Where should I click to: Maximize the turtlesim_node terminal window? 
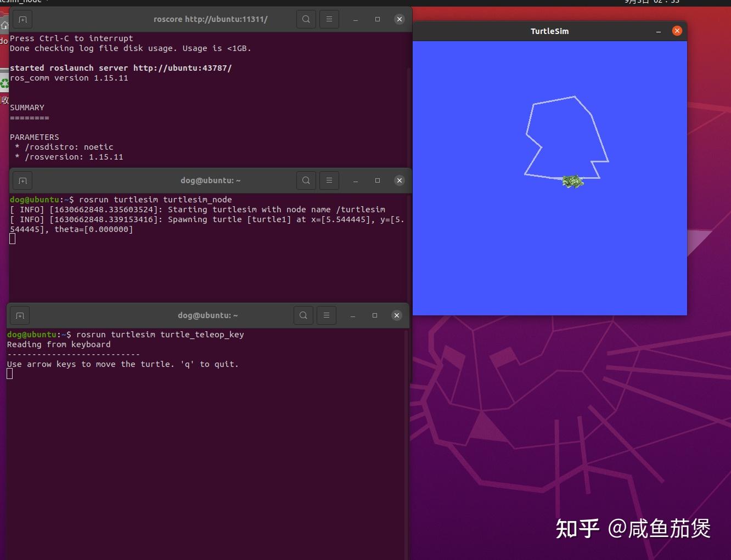coord(378,180)
